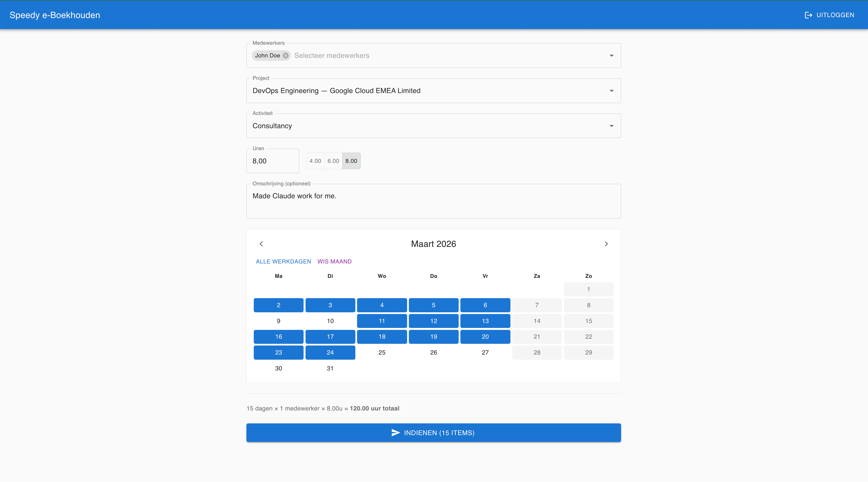Image resolution: width=868 pixels, height=482 pixels.
Task: Click the logout icon next to UITLOGGEN
Action: pos(809,15)
